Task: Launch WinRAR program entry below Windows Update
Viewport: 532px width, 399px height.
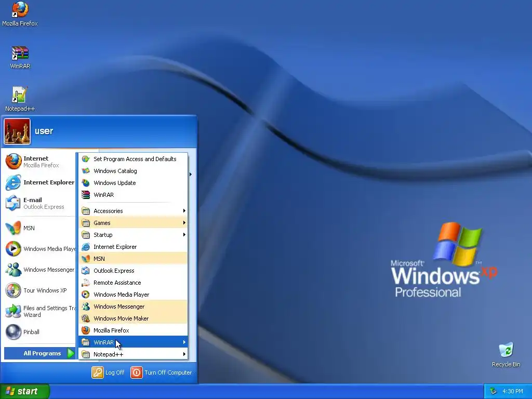Action: click(x=133, y=195)
